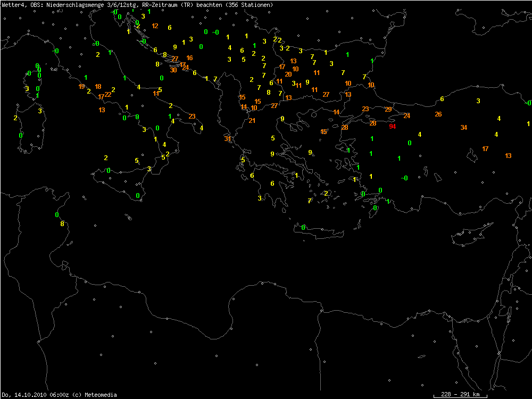Screen dimensions: 532x399
Task: Select the green 0 on Crete
Action: (303, 228)
